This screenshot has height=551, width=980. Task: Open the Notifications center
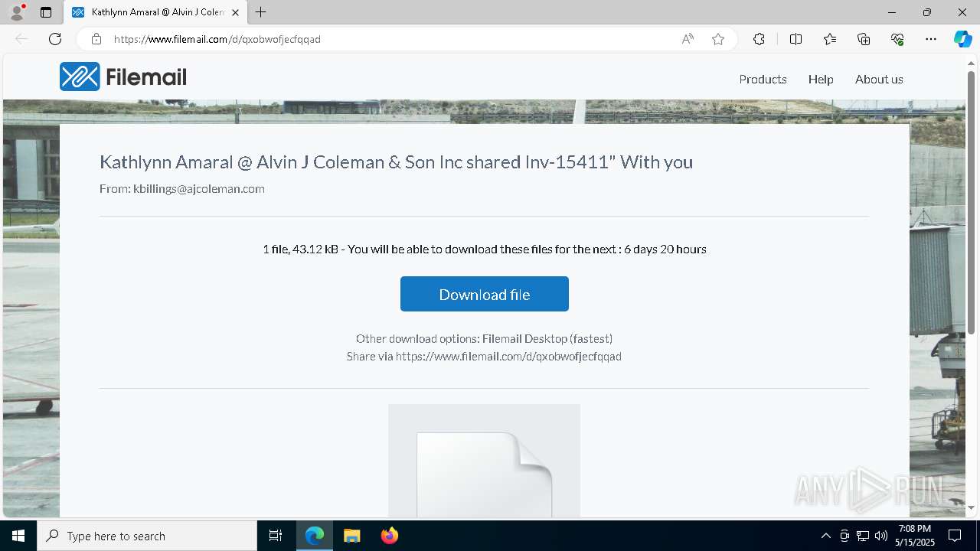pos(955,536)
